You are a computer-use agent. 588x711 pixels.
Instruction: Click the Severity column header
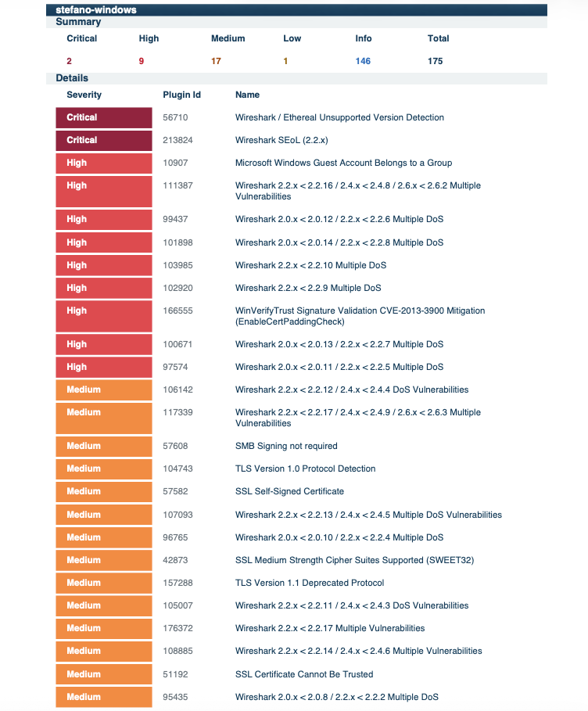(x=84, y=95)
